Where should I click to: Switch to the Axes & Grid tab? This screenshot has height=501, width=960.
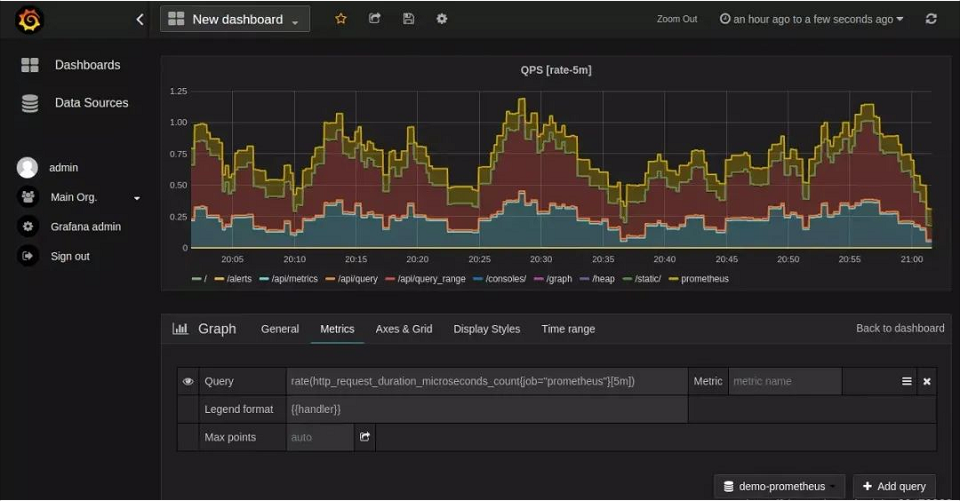403,328
